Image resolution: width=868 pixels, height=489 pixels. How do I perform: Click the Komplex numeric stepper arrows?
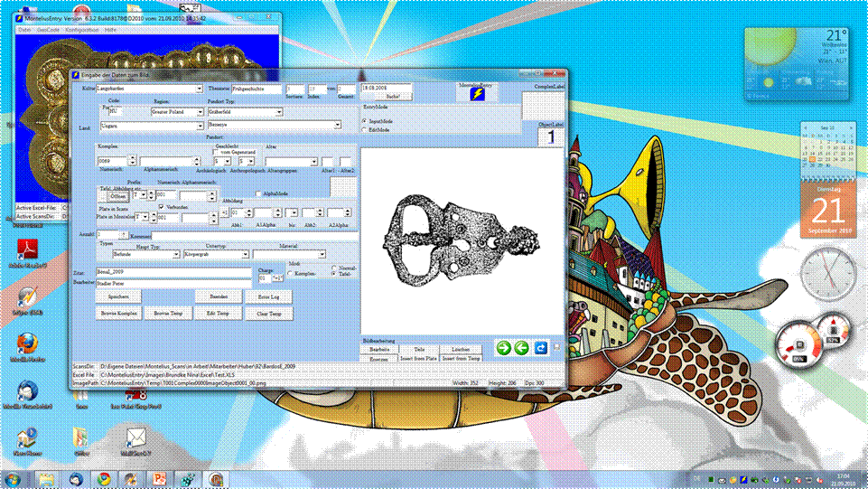pos(132,161)
